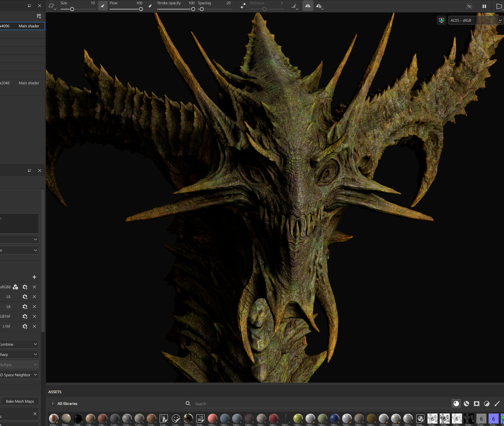Viewport: 504px width, 426px height.
Task: Filter assets by smart materials
Action: [x=466, y=404]
